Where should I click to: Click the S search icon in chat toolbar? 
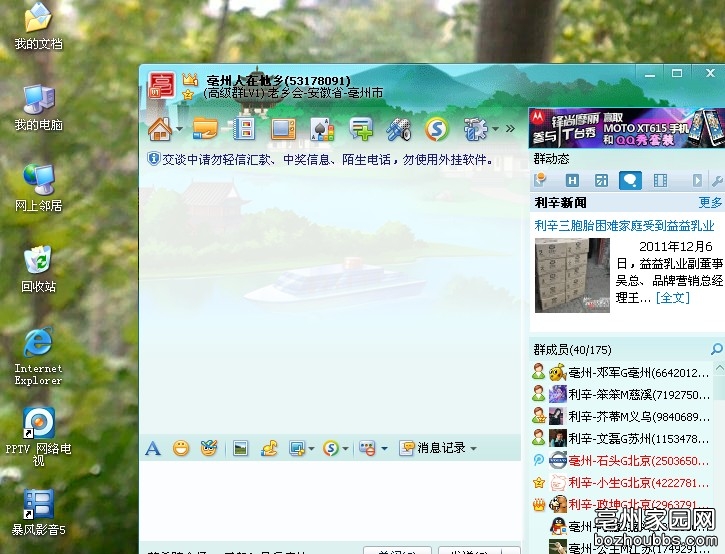pyautogui.click(x=331, y=448)
